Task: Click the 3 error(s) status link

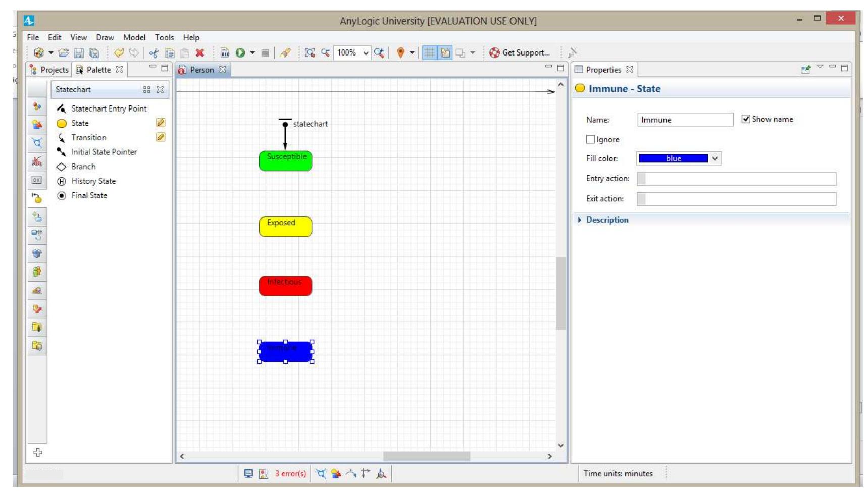Action: coord(290,473)
